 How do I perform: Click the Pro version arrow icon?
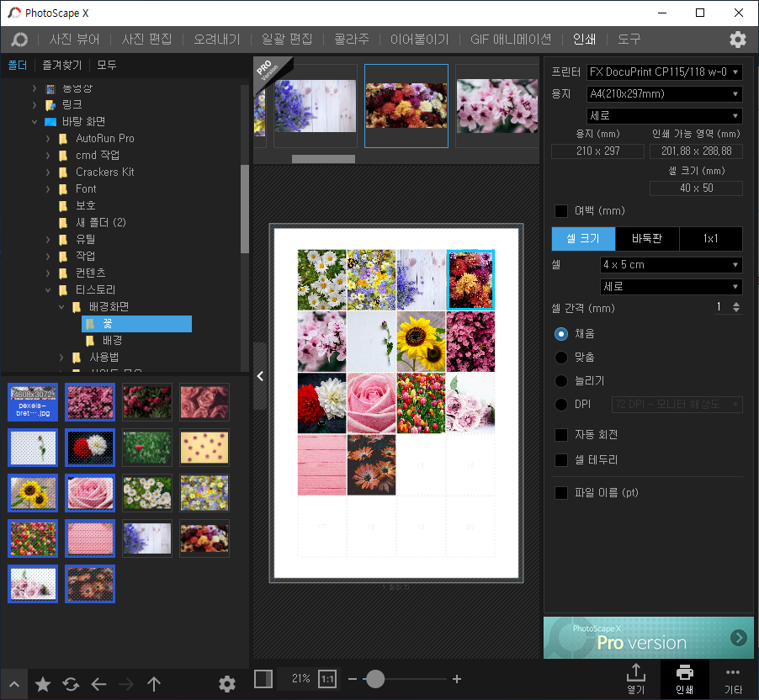[x=738, y=638]
